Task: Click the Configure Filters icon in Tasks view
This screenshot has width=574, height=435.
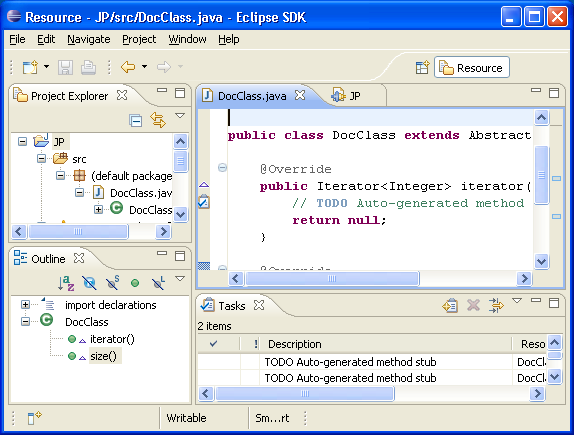Action: click(x=496, y=305)
